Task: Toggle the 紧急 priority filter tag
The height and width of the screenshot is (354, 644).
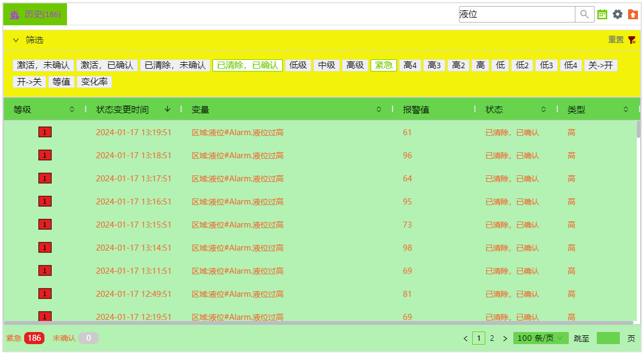Action: pos(383,65)
